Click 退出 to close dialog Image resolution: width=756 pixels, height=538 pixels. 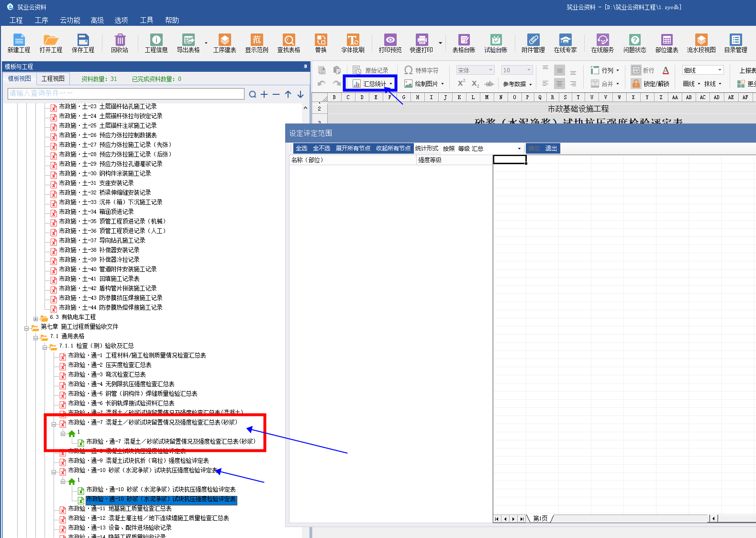(551, 148)
